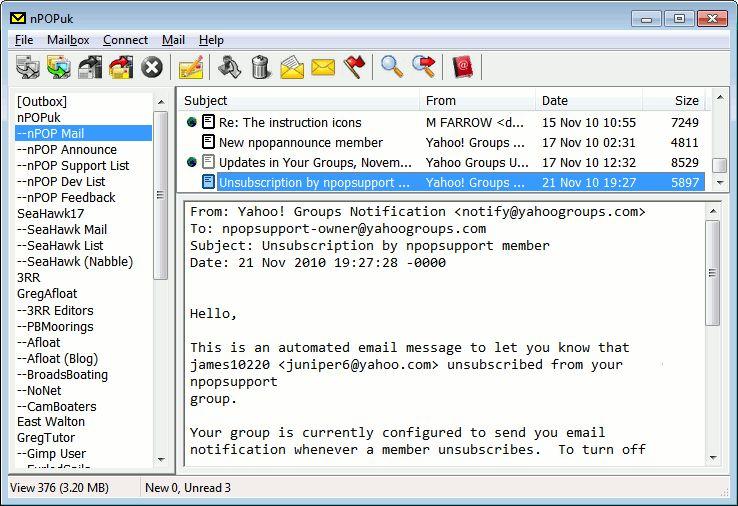The width and height of the screenshot is (738, 506).
Task: Click the globe icon beside 'Updates in Your Groups'
Action: (x=192, y=162)
